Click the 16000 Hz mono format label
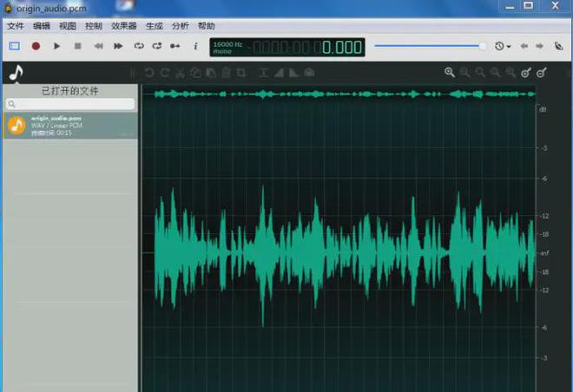Image resolution: width=573 pixels, height=392 pixels. [227, 48]
